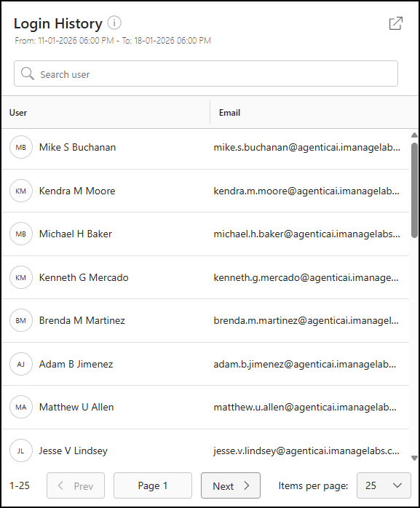Click the KM avatar for Kendra M Moore

click(x=21, y=191)
